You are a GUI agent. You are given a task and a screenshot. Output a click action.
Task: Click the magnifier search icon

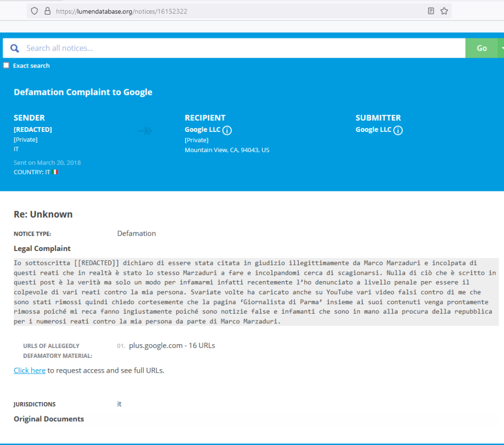(x=14, y=48)
